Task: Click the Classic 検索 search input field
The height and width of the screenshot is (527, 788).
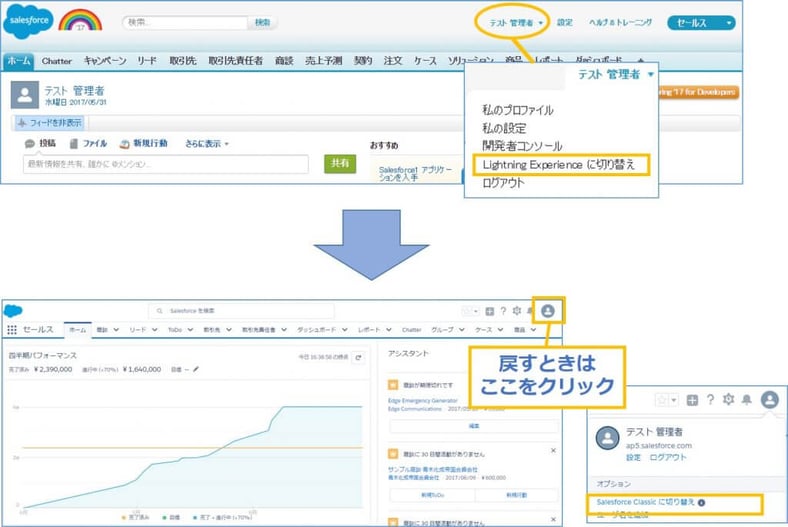Action: tap(185, 23)
